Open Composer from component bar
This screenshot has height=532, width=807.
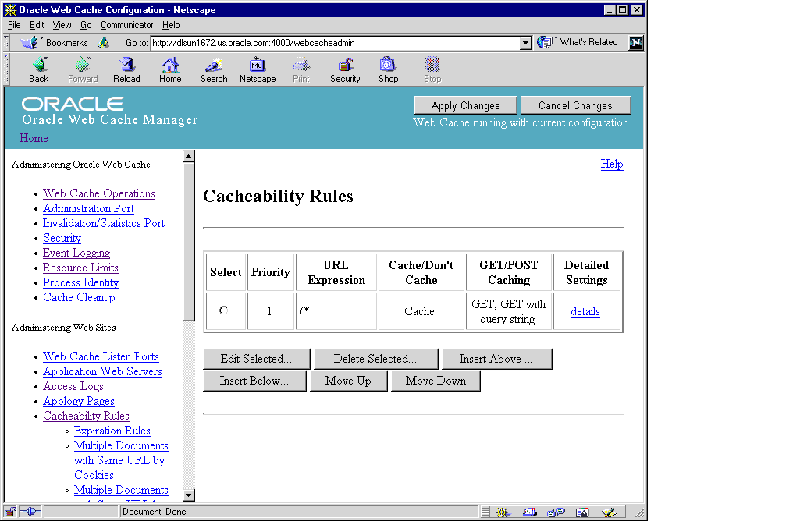point(609,512)
